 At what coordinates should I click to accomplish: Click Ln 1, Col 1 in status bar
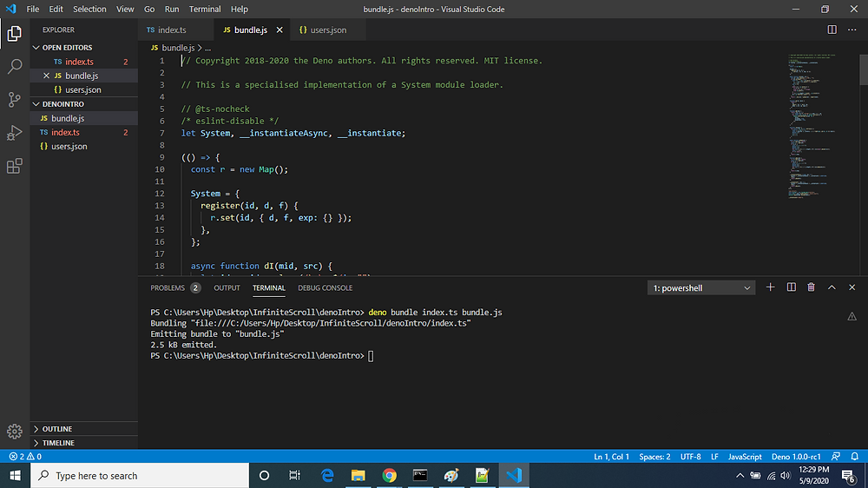(611, 457)
